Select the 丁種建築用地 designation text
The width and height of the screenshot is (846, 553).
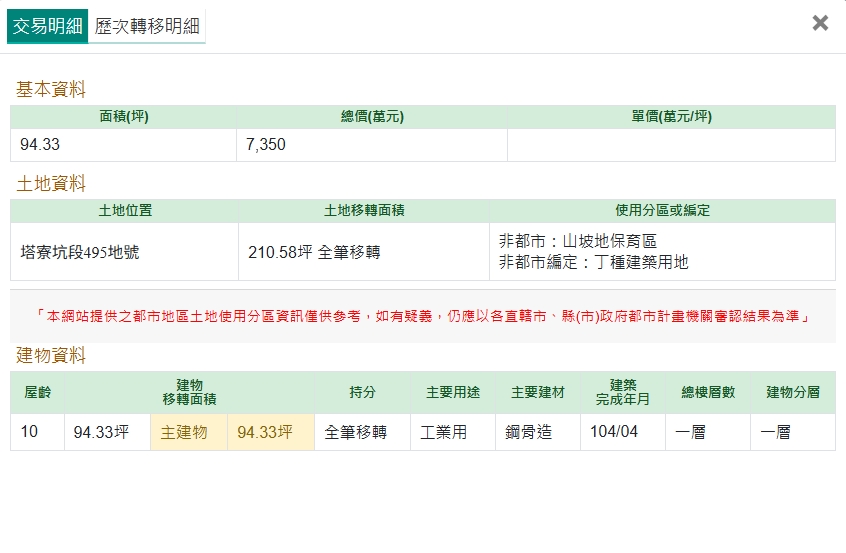click(x=641, y=262)
